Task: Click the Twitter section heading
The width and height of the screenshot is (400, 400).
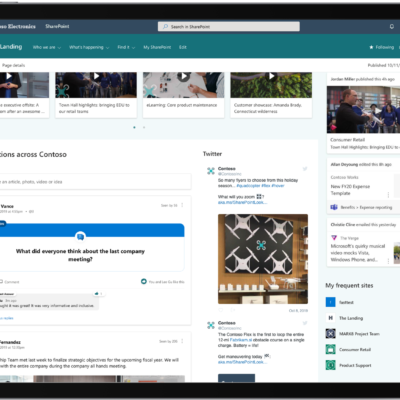Action: tap(212, 154)
